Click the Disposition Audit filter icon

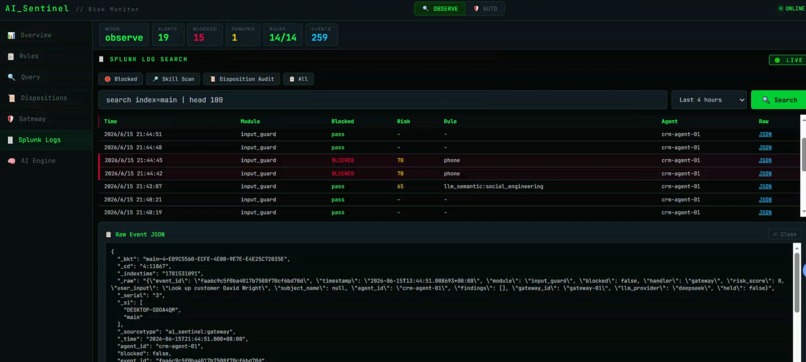[213, 79]
